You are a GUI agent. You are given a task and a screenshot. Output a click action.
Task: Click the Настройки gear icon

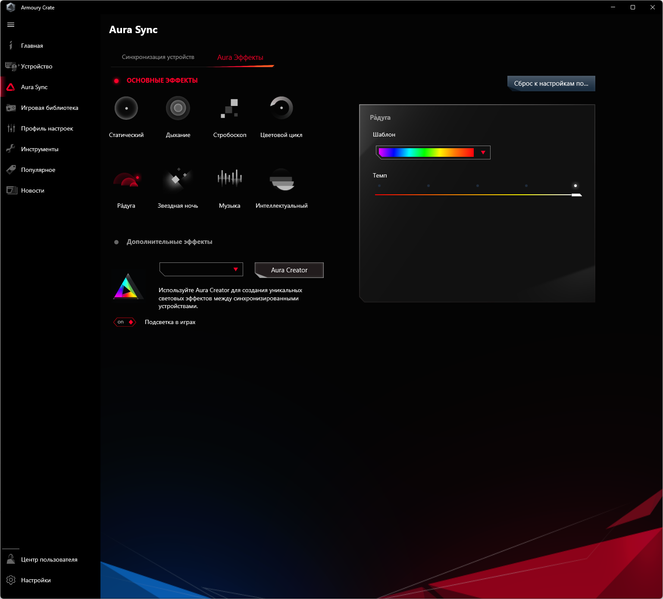pos(11,580)
